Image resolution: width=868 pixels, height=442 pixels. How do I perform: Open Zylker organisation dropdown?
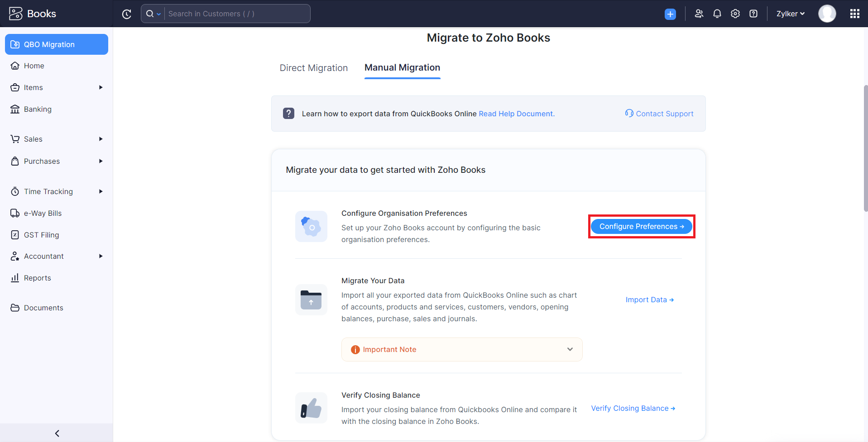pos(791,14)
